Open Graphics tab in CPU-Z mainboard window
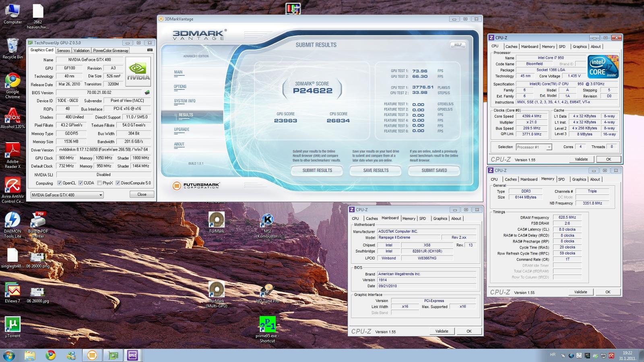The image size is (644, 362). click(440, 219)
